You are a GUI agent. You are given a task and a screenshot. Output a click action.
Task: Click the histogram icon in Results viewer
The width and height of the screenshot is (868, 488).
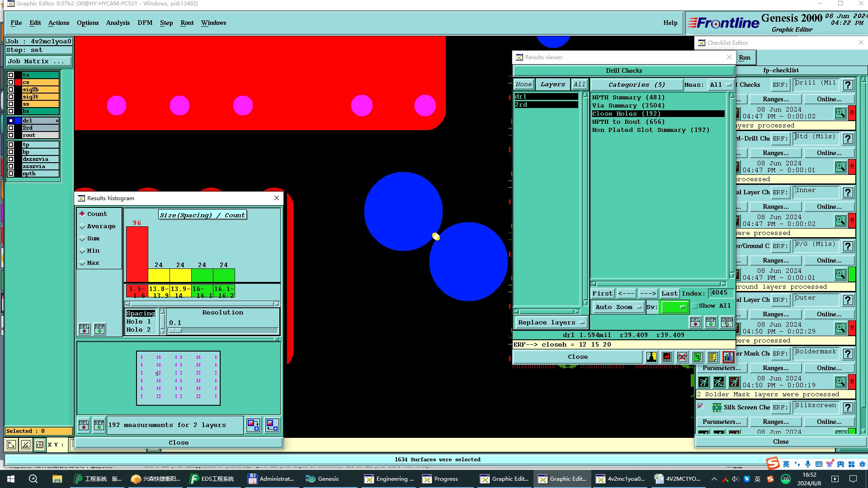(x=728, y=357)
